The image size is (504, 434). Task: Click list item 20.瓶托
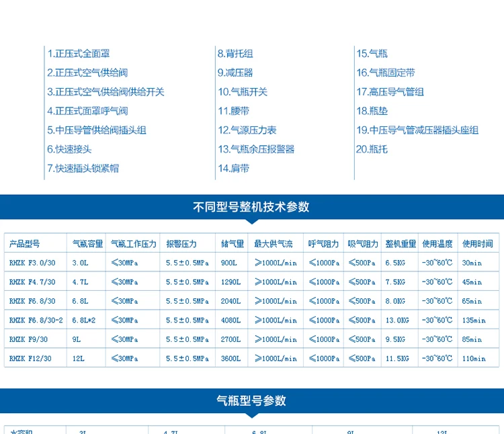[x=372, y=149]
